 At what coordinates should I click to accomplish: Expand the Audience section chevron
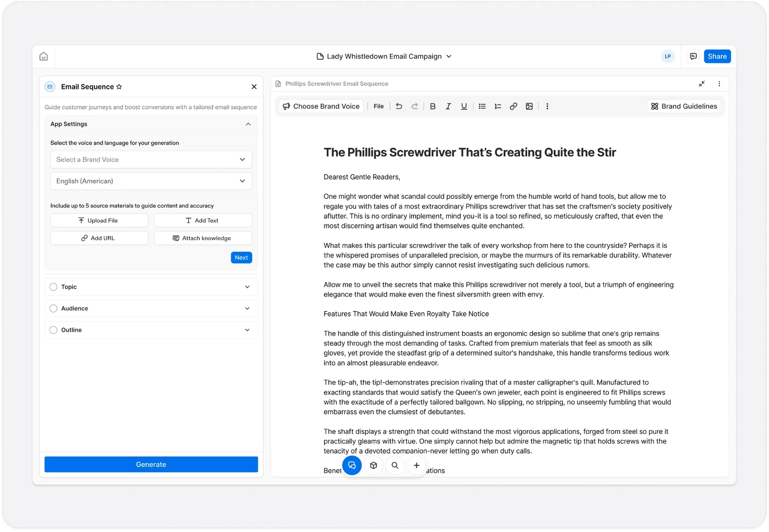[247, 309]
